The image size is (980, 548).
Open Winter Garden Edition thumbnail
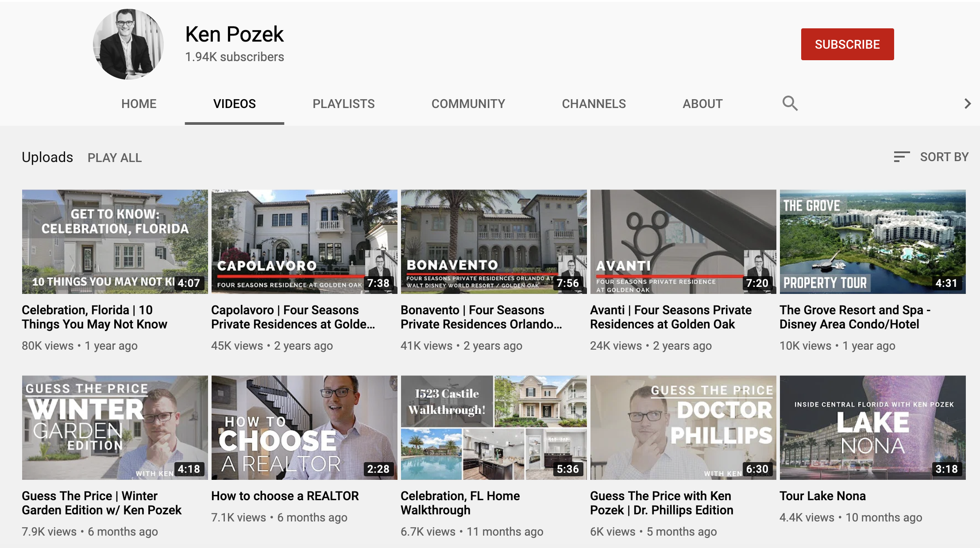point(115,428)
